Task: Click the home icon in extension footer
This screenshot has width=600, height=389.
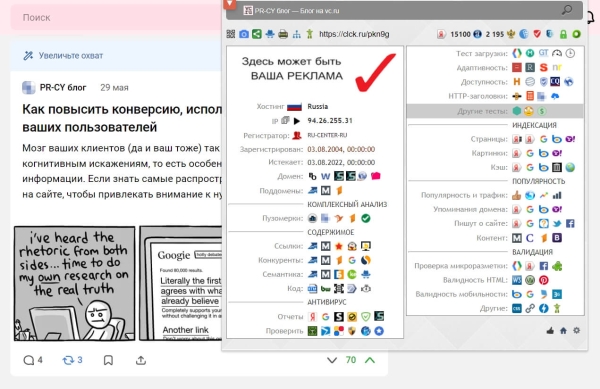Action: [563, 330]
